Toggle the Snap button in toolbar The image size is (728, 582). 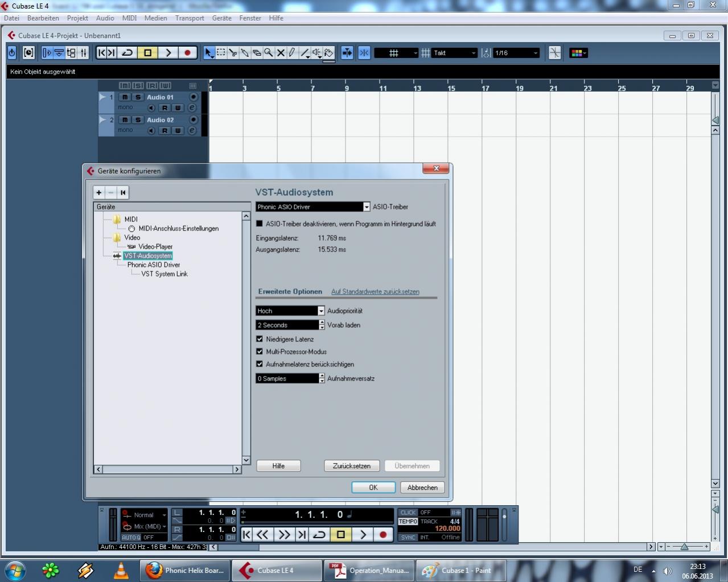click(x=364, y=53)
